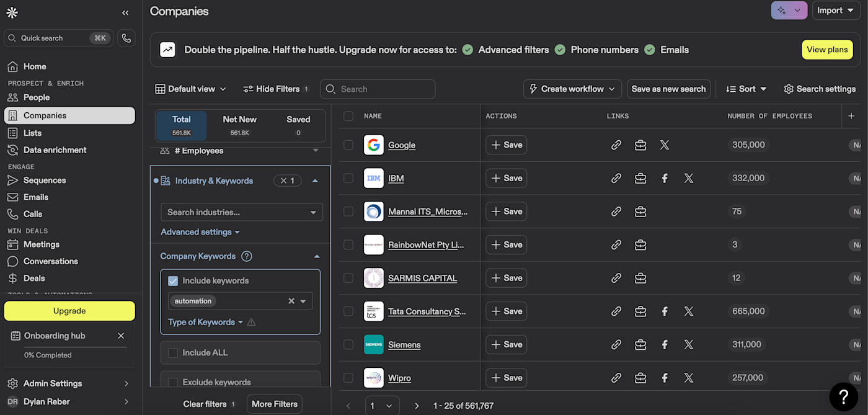The image size is (868, 415).
Task: Open IBM's X profile icon
Action: coord(689,178)
